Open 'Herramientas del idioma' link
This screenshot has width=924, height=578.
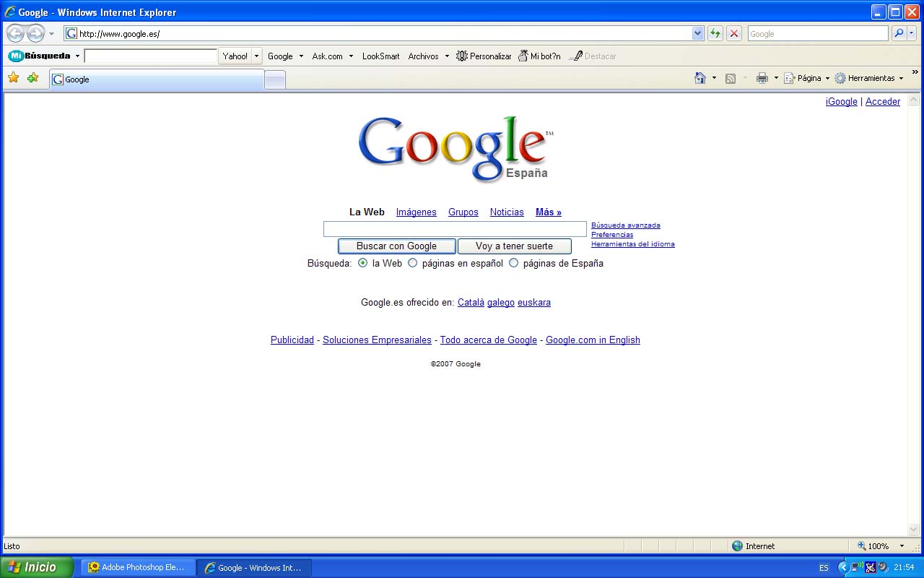click(632, 244)
